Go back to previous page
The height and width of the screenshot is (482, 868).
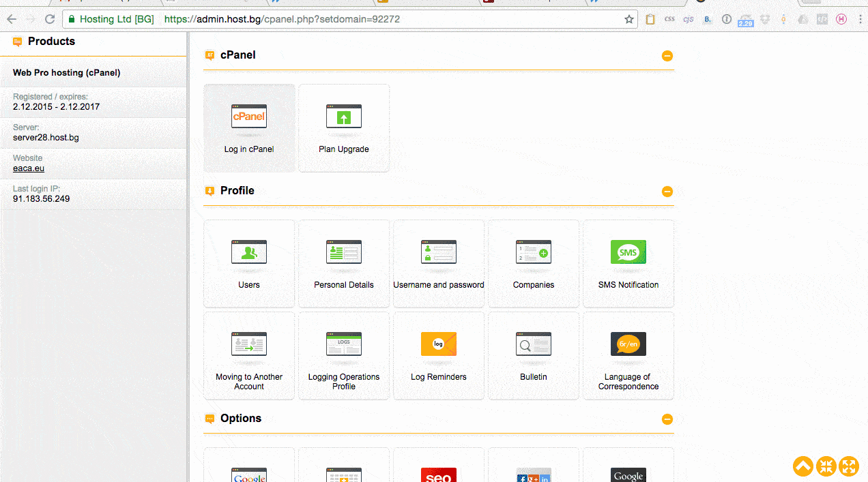click(12, 19)
